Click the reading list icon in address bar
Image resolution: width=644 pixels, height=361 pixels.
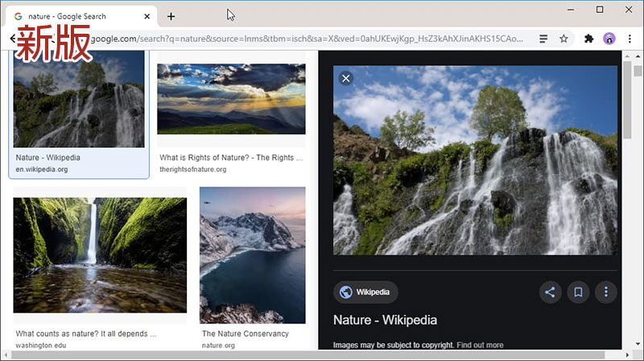tap(544, 39)
